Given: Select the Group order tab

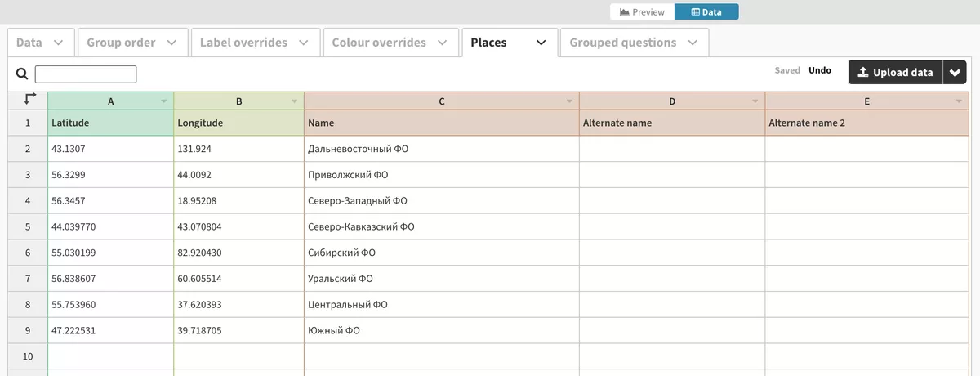Looking at the screenshot, I should click(x=131, y=43).
